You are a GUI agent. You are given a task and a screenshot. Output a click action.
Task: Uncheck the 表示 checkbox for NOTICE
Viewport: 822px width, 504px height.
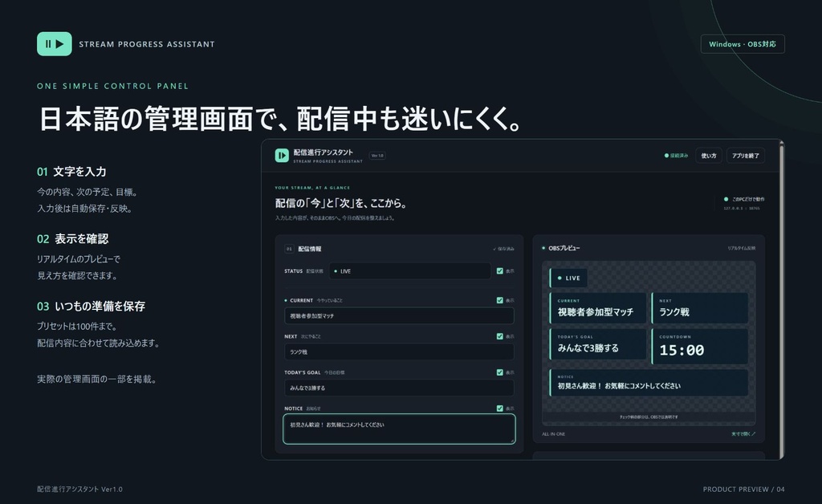499,408
